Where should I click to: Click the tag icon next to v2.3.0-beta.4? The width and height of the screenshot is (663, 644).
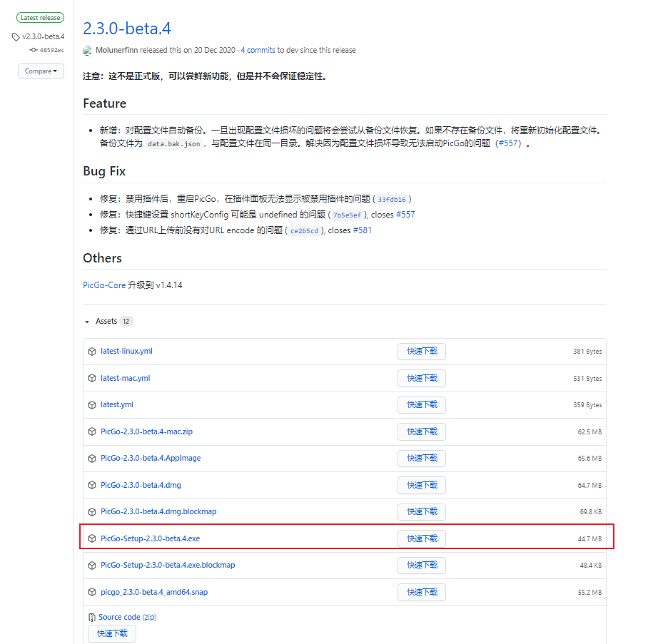(x=16, y=37)
